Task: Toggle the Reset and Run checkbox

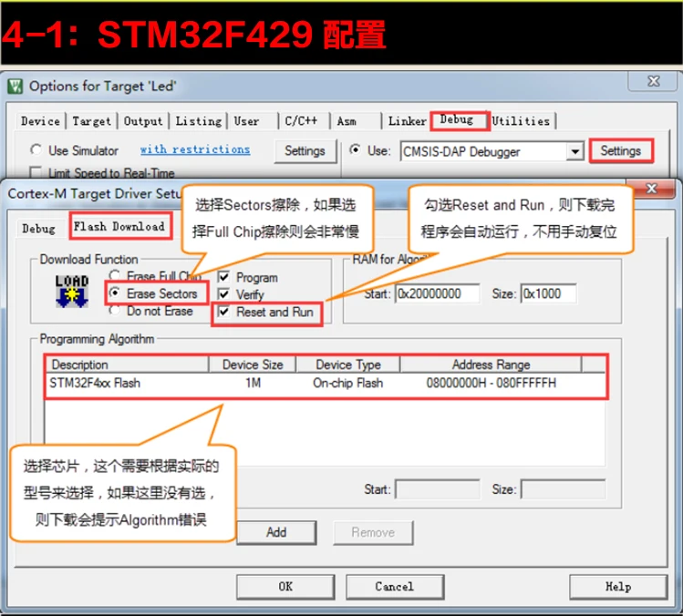Action: pyautogui.click(x=224, y=312)
